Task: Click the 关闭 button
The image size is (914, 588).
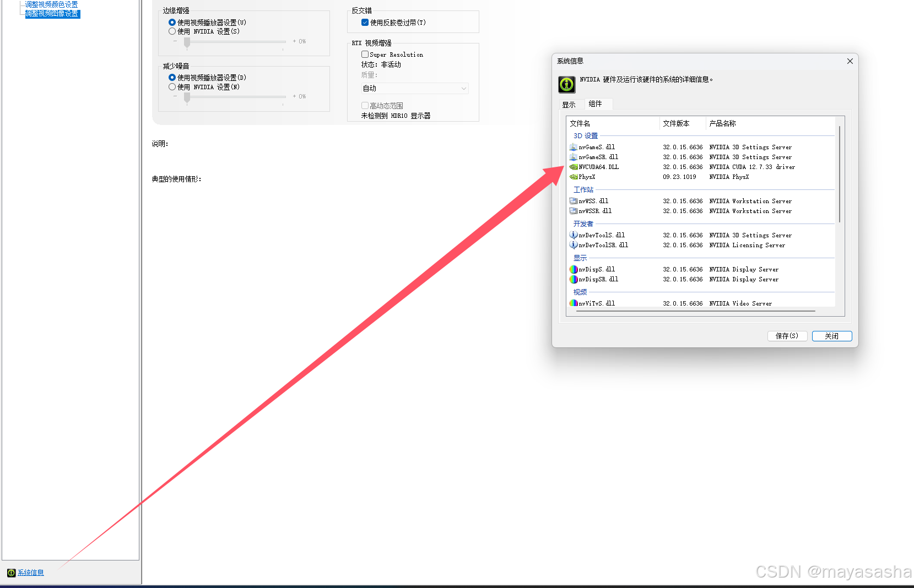Action: pos(832,336)
